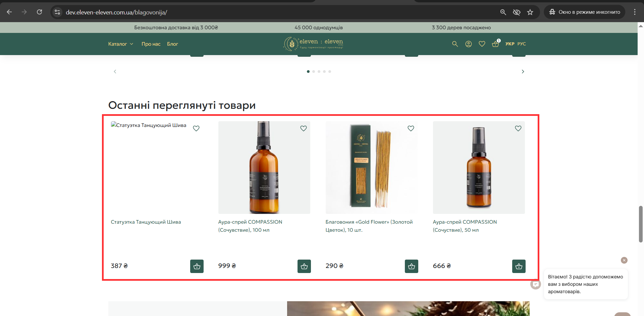644x316 pixels.
Task: Add Gold Flower incense to wishlist
Action: (x=411, y=128)
